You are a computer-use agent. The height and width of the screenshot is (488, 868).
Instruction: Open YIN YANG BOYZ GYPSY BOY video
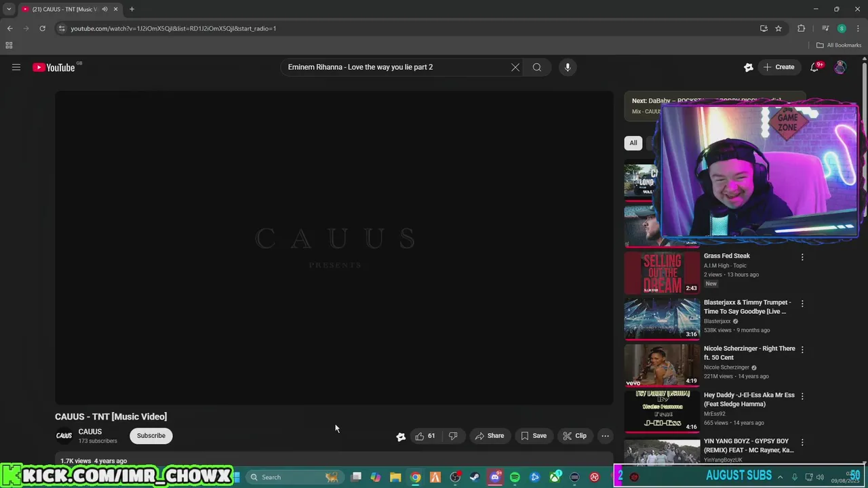pyautogui.click(x=749, y=445)
